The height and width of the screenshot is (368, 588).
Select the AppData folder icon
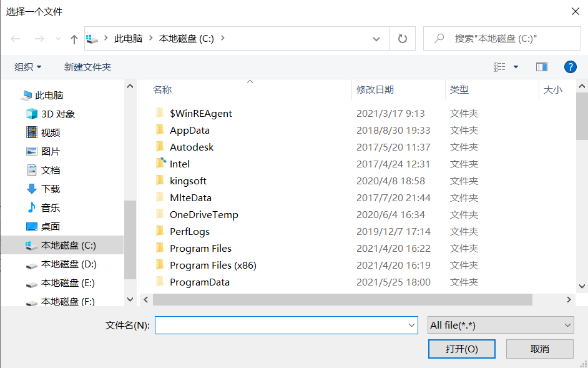point(160,129)
